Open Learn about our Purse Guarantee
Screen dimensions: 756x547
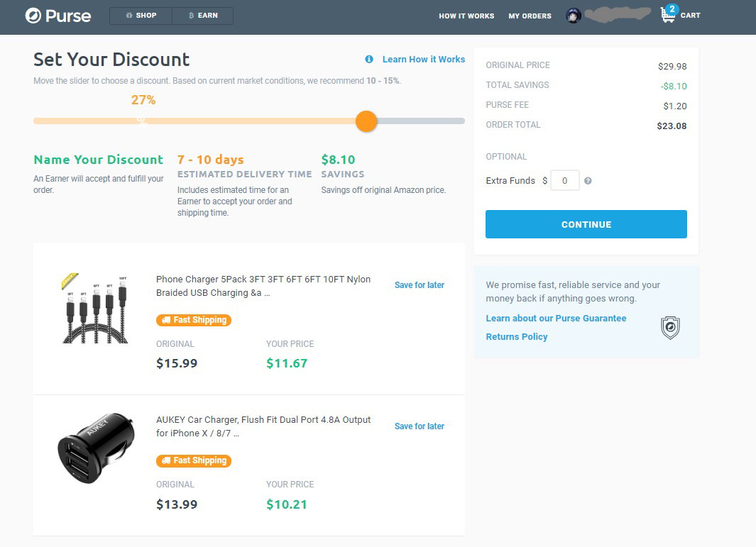tap(556, 318)
